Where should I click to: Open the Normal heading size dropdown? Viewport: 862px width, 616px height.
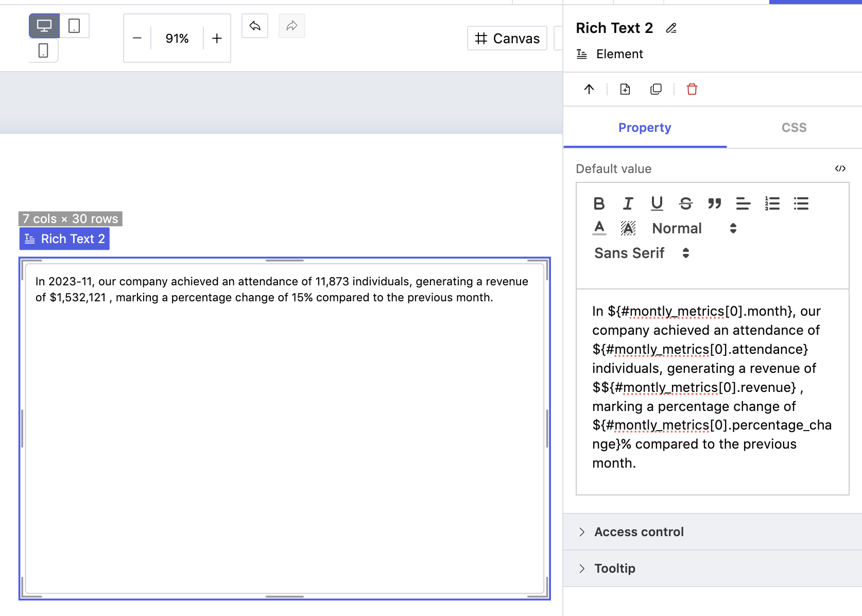click(x=694, y=228)
